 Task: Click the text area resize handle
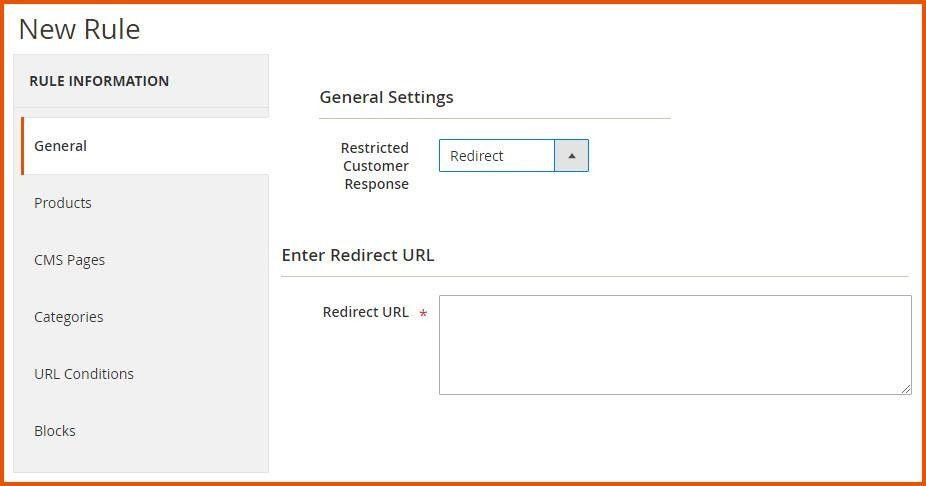905,388
